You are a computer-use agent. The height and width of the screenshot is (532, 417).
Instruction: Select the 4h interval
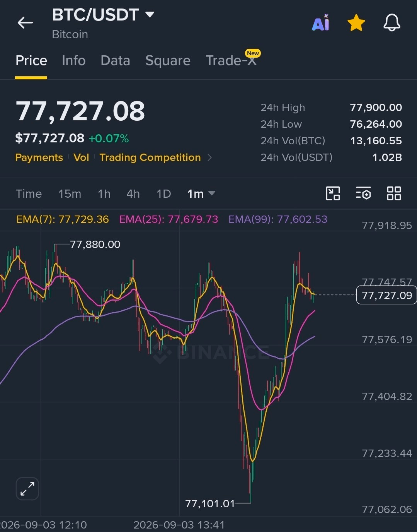pyautogui.click(x=133, y=193)
